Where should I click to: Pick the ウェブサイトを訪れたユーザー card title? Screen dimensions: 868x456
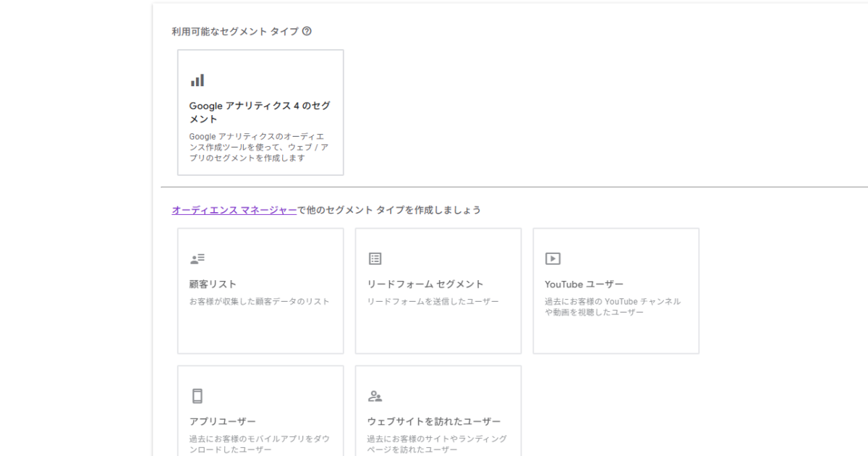tap(434, 421)
